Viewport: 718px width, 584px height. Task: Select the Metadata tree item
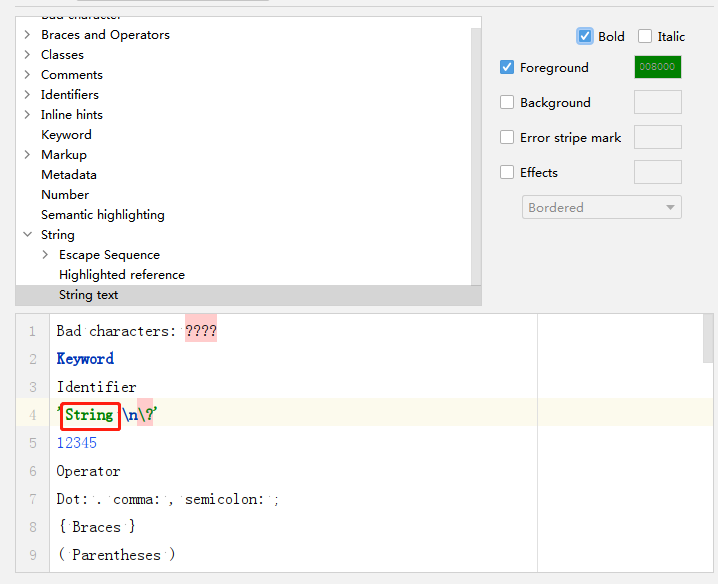[x=69, y=175]
